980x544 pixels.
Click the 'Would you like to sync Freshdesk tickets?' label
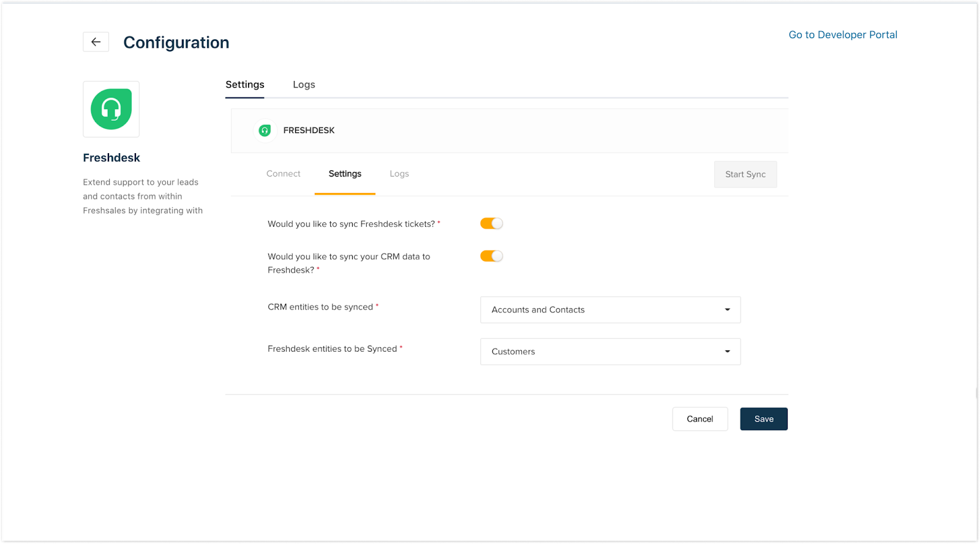tap(351, 224)
